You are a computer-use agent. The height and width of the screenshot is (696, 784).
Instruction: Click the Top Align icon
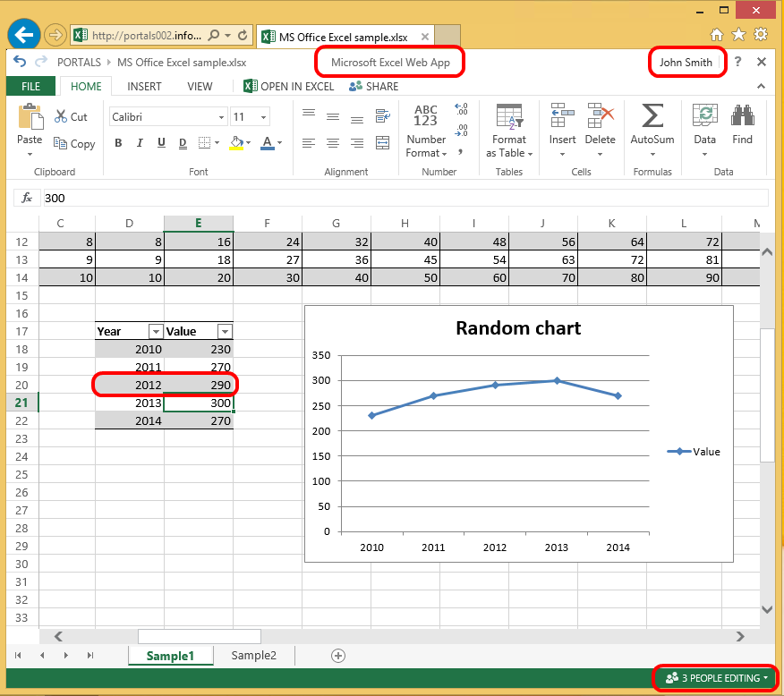click(309, 113)
